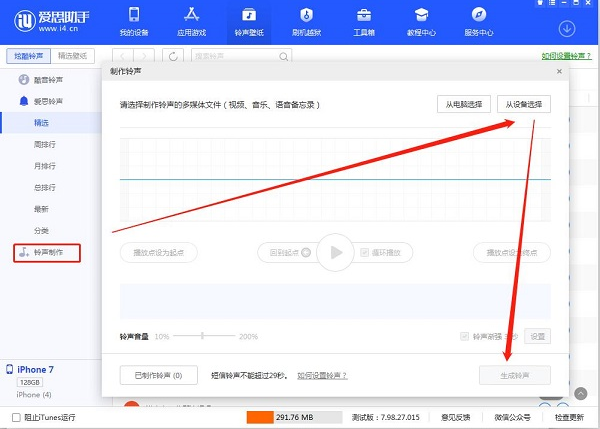Click the search magnifier icon

point(284,57)
